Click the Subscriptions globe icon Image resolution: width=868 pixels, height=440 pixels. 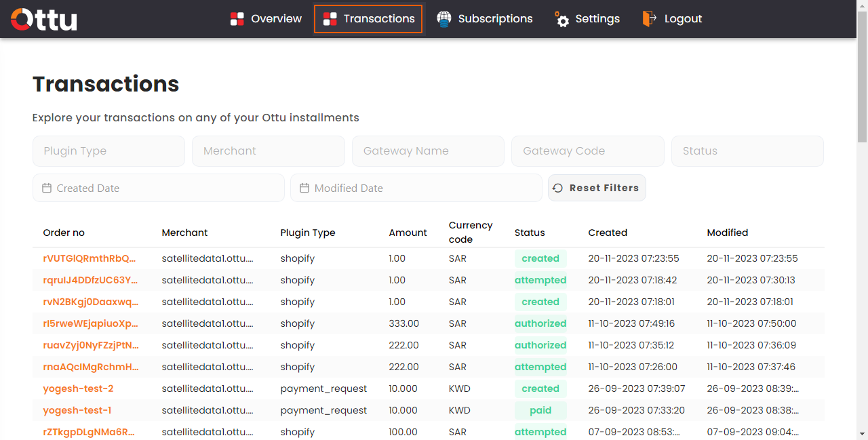click(444, 19)
